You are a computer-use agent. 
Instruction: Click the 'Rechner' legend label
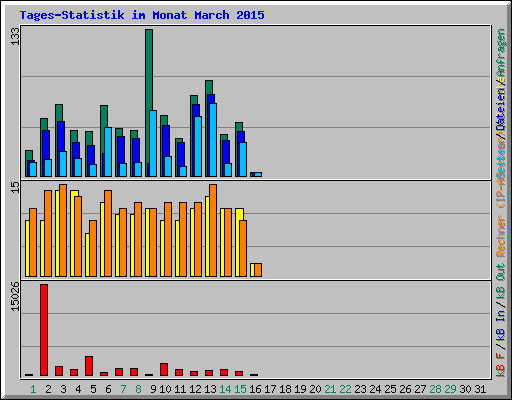[x=501, y=236]
